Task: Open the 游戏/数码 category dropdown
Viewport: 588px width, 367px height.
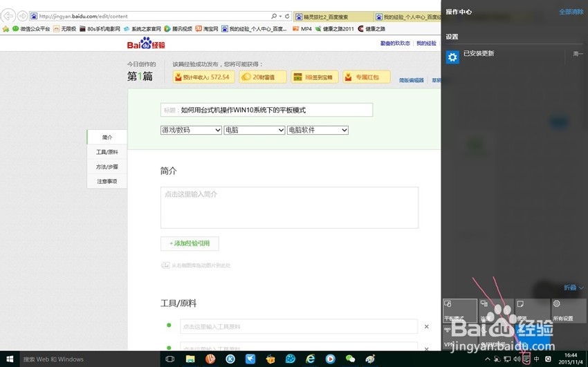Action: 191,130
